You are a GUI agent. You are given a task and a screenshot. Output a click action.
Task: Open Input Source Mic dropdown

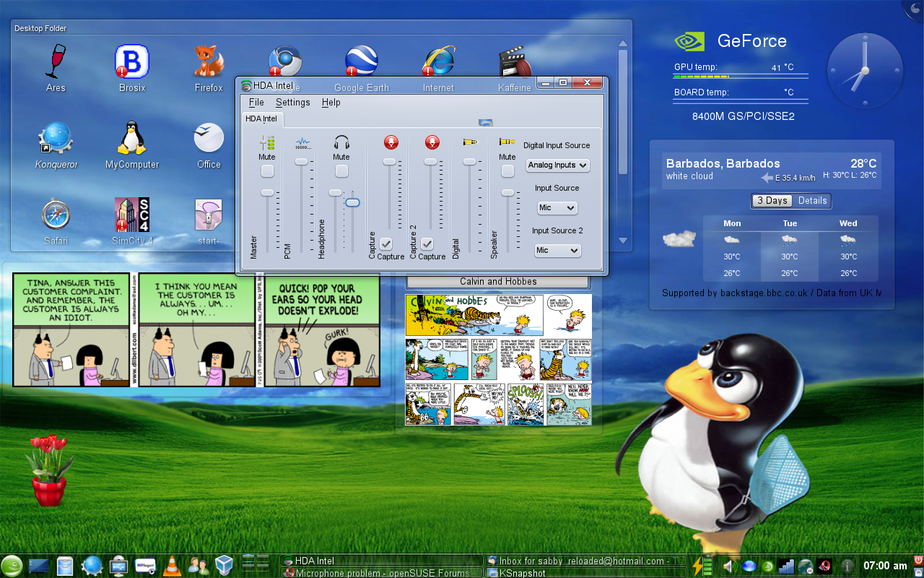(557, 207)
